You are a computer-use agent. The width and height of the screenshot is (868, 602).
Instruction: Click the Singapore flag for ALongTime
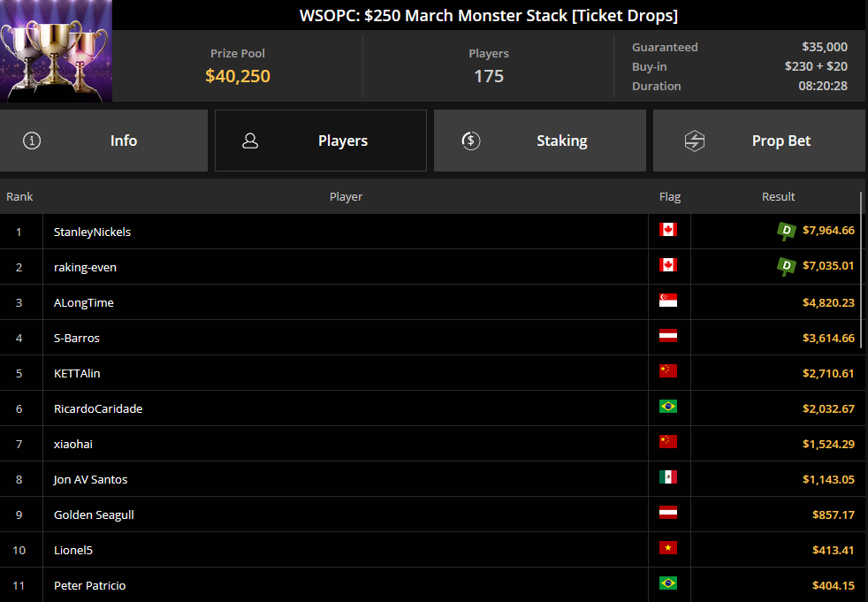coord(668,301)
